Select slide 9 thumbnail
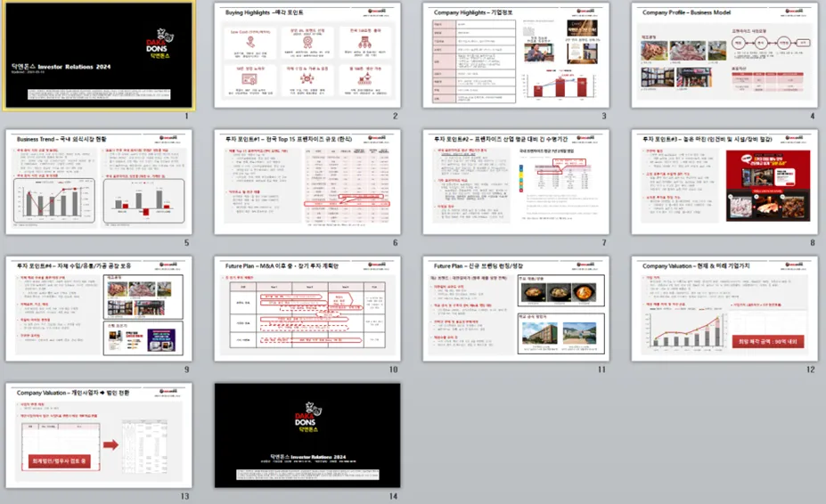 (x=98, y=309)
